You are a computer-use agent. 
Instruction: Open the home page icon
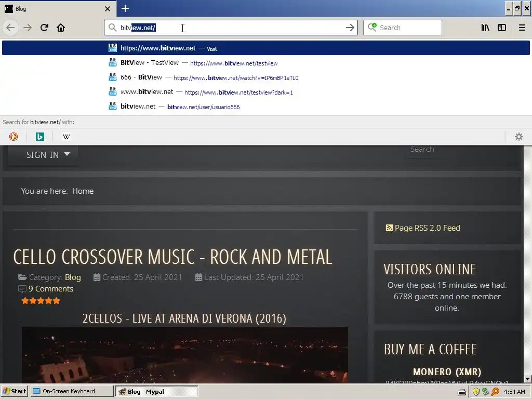coord(61,28)
